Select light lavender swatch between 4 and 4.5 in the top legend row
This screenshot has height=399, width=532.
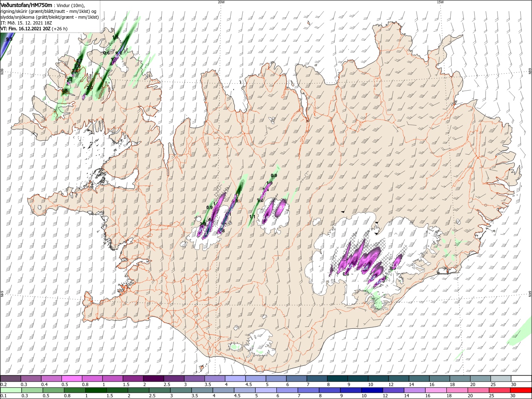(x=235, y=379)
